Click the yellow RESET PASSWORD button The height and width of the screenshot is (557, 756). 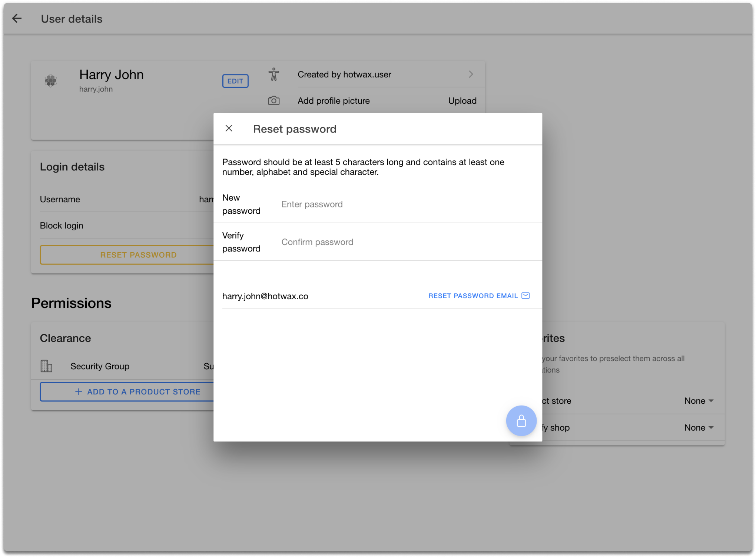(138, 255)
